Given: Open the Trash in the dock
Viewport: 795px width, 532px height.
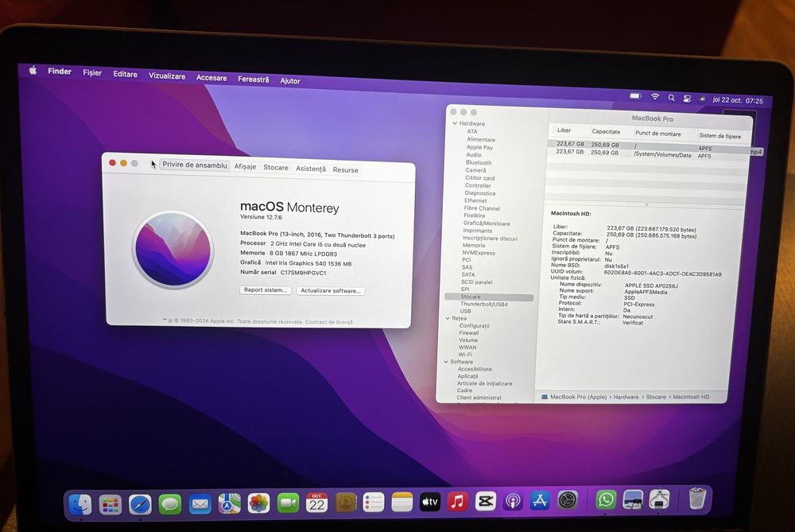Looking at the screenshot, I should (698, 498).
